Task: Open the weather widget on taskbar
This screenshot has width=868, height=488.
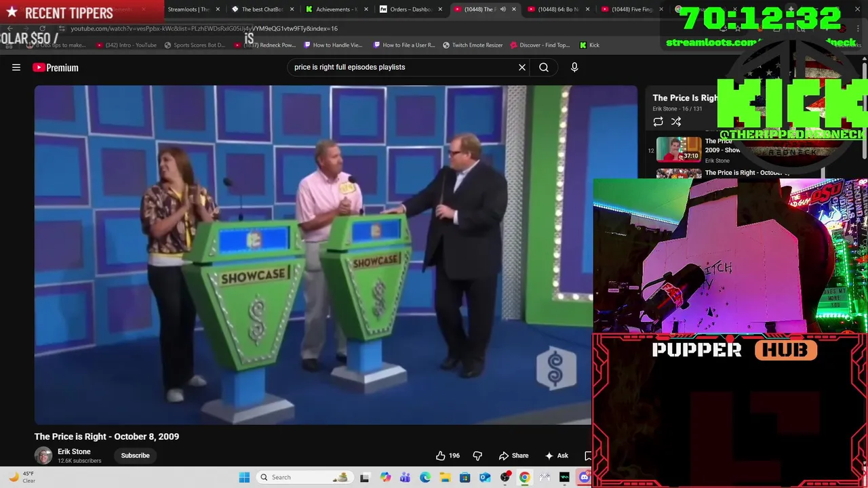Action: point(22,477)
